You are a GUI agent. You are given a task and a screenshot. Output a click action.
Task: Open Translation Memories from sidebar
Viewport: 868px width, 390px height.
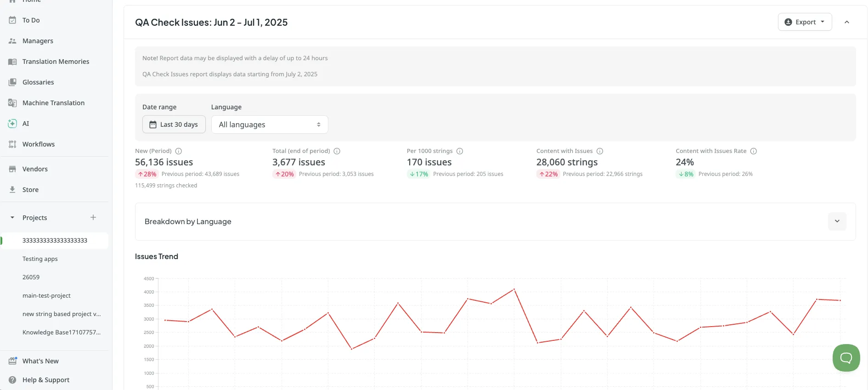(56, 62)
